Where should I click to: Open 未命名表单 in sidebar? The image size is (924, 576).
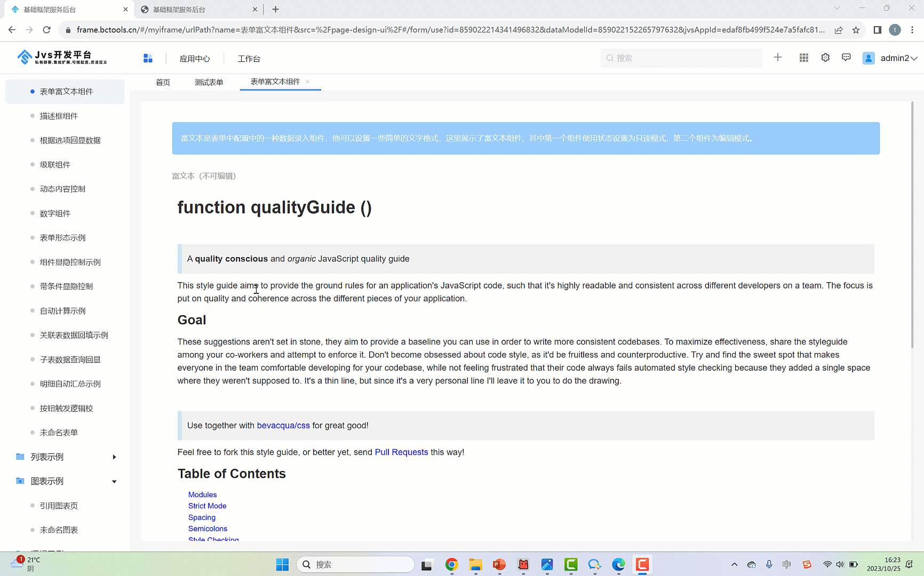[59, 433]
